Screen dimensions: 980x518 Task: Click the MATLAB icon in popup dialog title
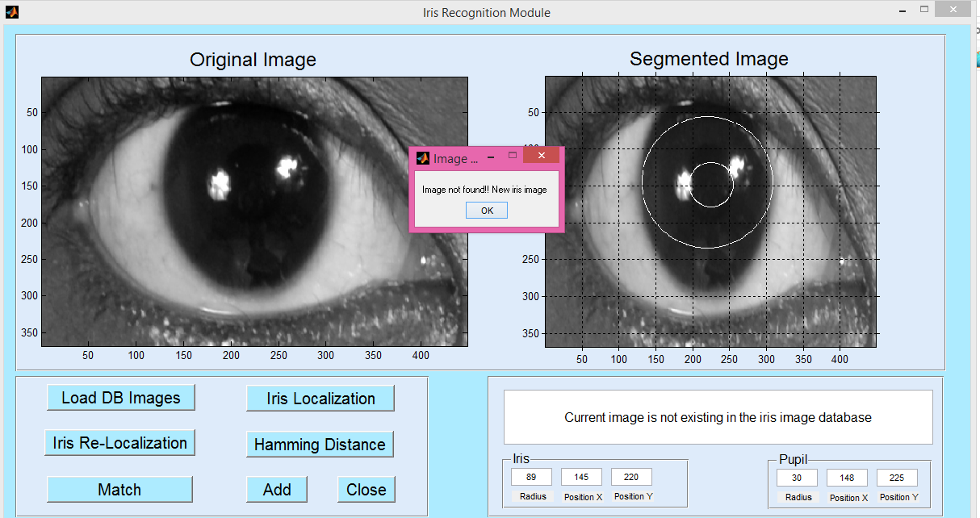422,158
